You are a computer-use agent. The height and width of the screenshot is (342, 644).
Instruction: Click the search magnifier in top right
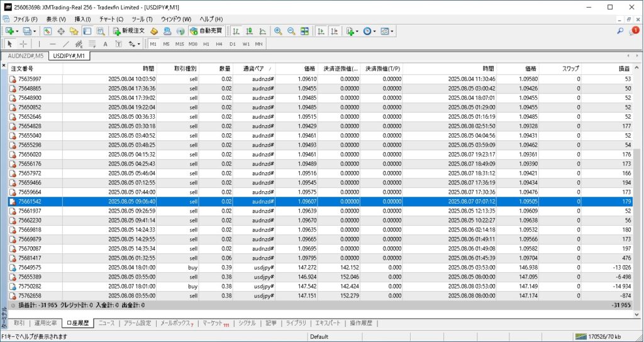click(x=620, y=31)
